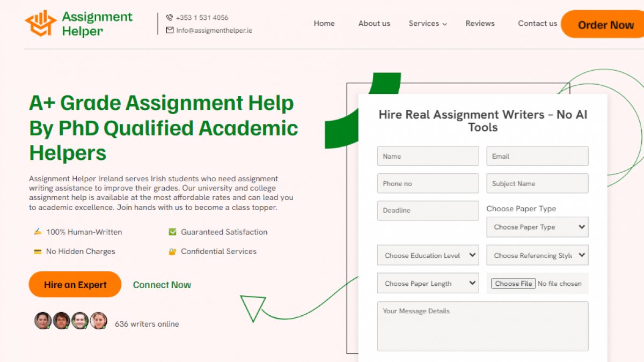
Task: Open the Choose Paper Length dropdown
Action: 428,283
